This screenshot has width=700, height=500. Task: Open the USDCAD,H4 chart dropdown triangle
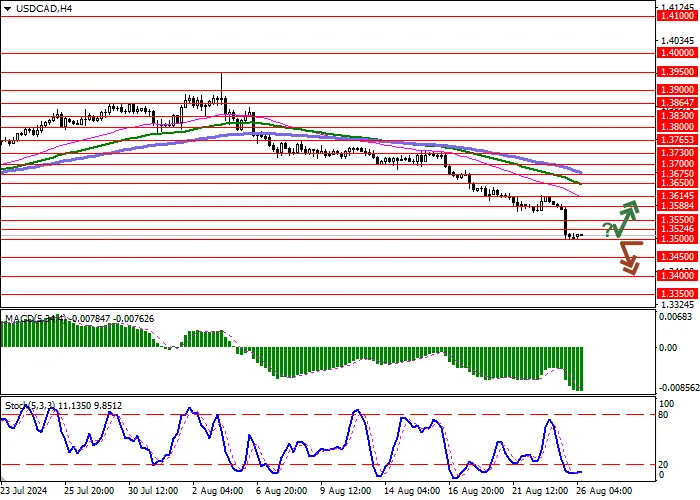coord(8,8)
